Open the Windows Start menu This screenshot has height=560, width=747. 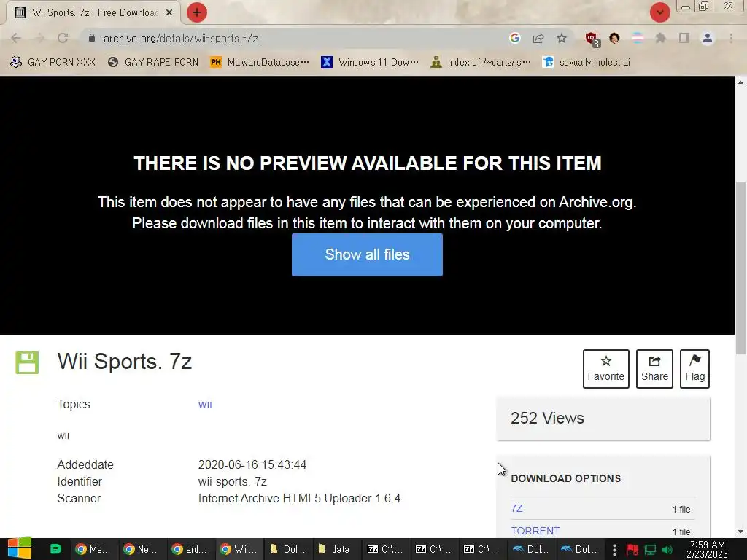click(19, 548)
